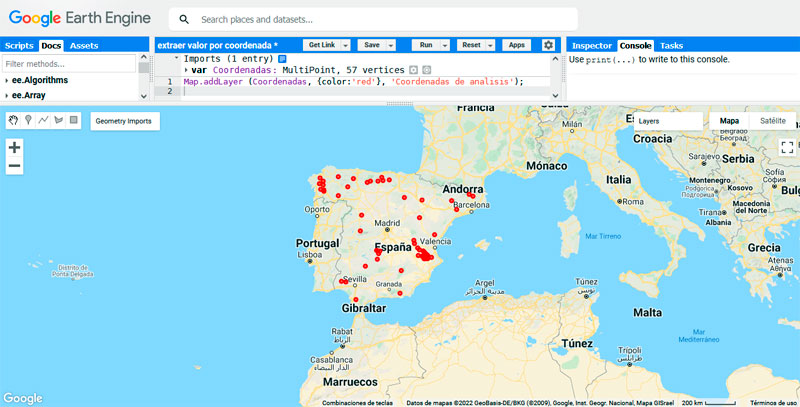Open the Apps button
The height and width of the screenshot is (407, 800).
tap(517, 45)
